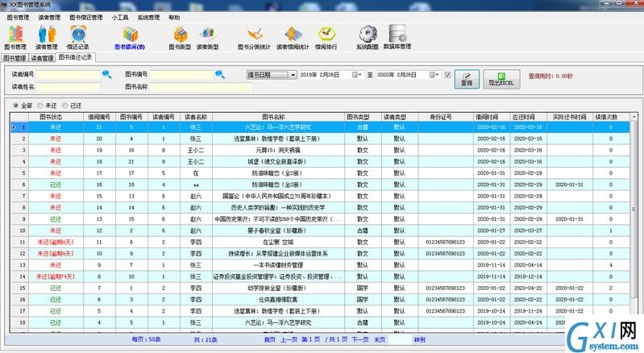The height and width of the screenshot is (353, 644).
Task: Open the 读者借阅统计 toolbar icon
Action: [293, 38]
